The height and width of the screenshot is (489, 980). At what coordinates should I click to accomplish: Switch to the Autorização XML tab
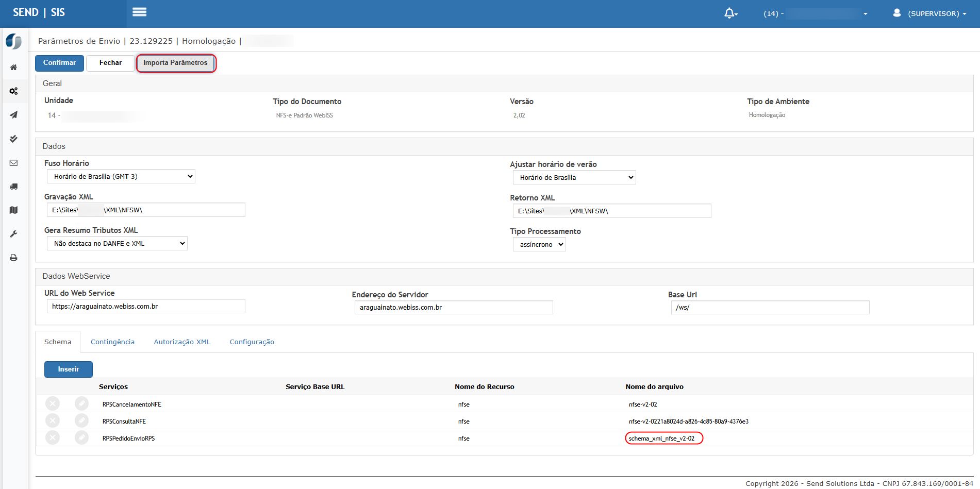click(x=182, y=342)
